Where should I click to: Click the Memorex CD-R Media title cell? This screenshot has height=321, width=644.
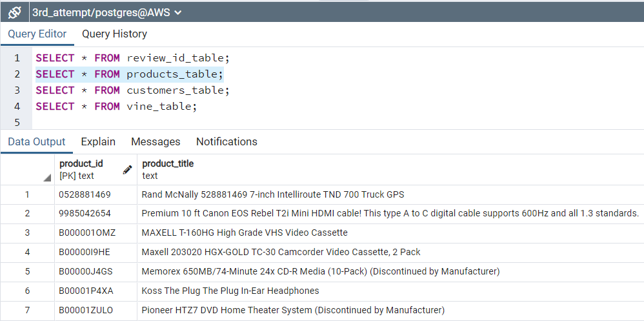tap(390, 272)
